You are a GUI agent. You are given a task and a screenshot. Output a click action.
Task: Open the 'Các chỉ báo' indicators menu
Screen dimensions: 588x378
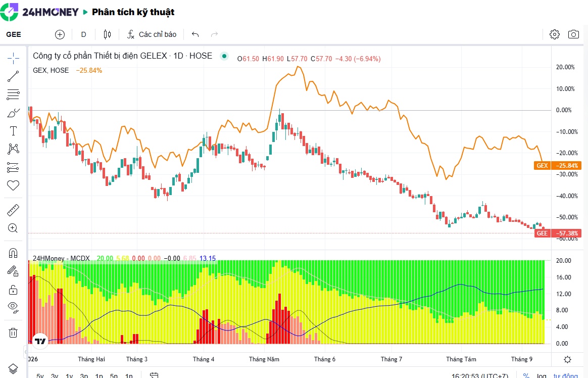point(152,34)
